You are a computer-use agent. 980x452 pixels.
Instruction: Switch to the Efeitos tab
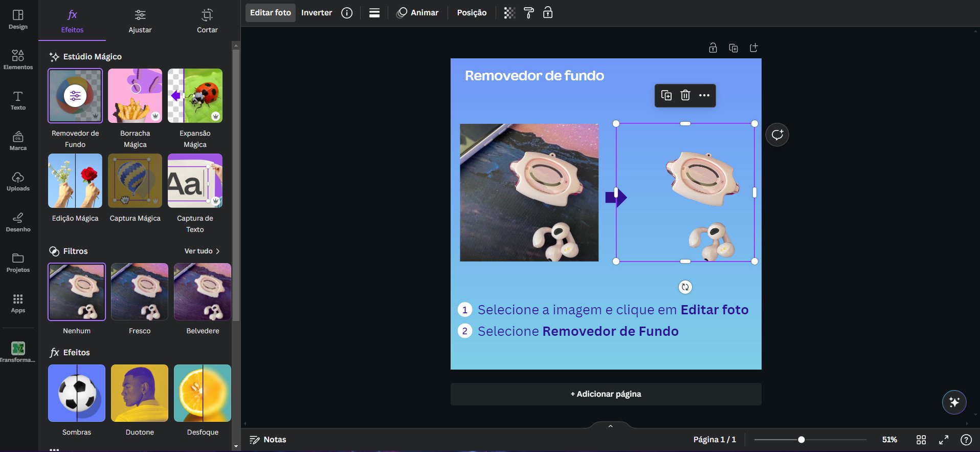click(72, 21)
